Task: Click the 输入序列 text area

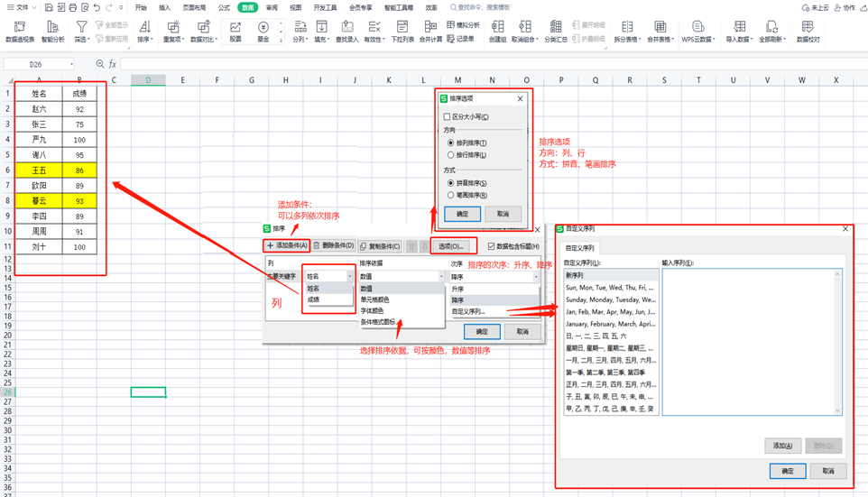Action: click(x=752, y=342)
